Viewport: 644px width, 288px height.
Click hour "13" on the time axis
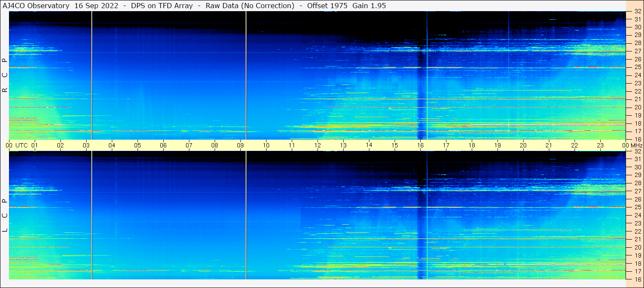point(343,145)
